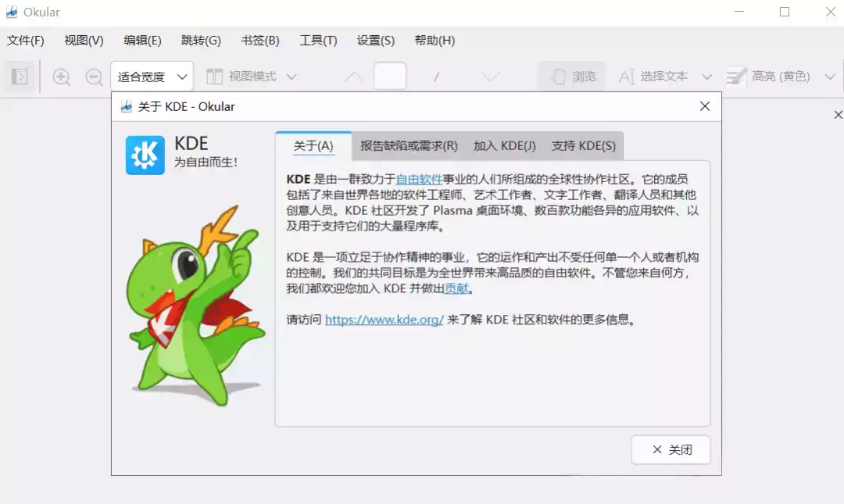Image resolution: width=844 pixels, height=504 pixels.
Task: Open the 帮助(H) menu
Action: pyautogui.click(x=435, y=41)
